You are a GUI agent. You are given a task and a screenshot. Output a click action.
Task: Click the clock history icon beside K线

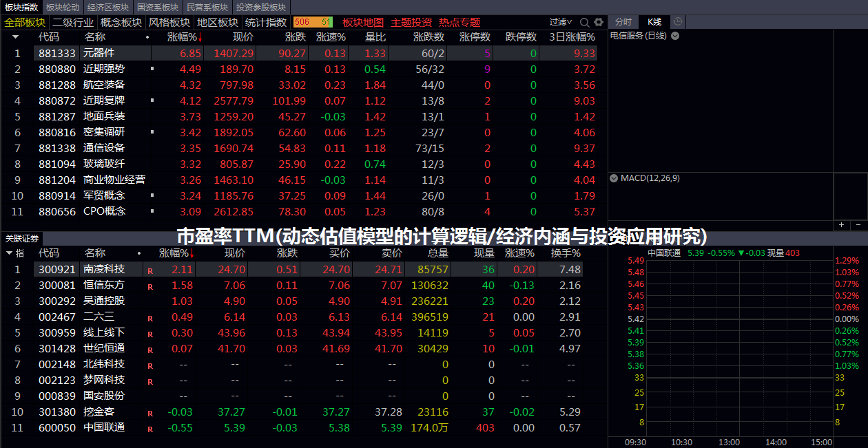click(x=678, y=22)
